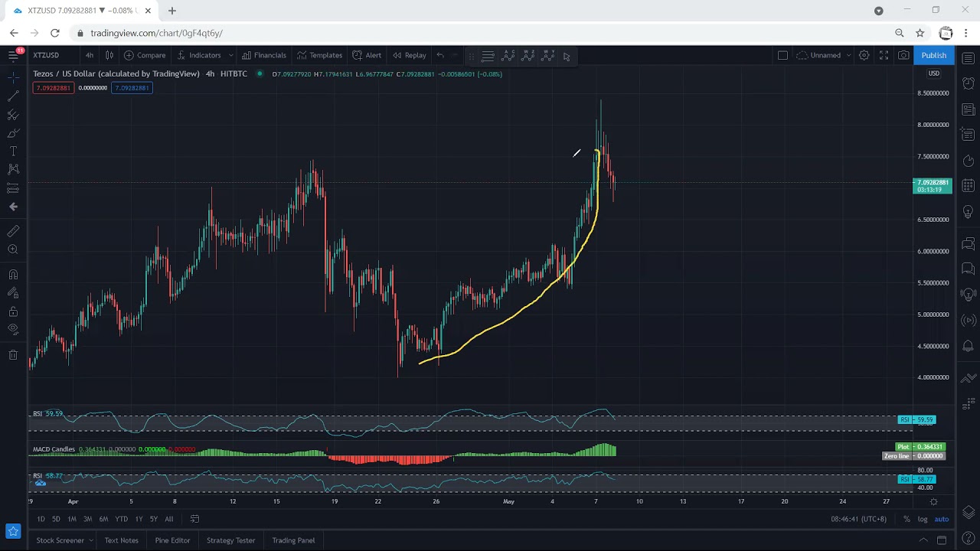Select layout square icon
Viewport: 980px width, 551px height.
(x=782, y=55)
